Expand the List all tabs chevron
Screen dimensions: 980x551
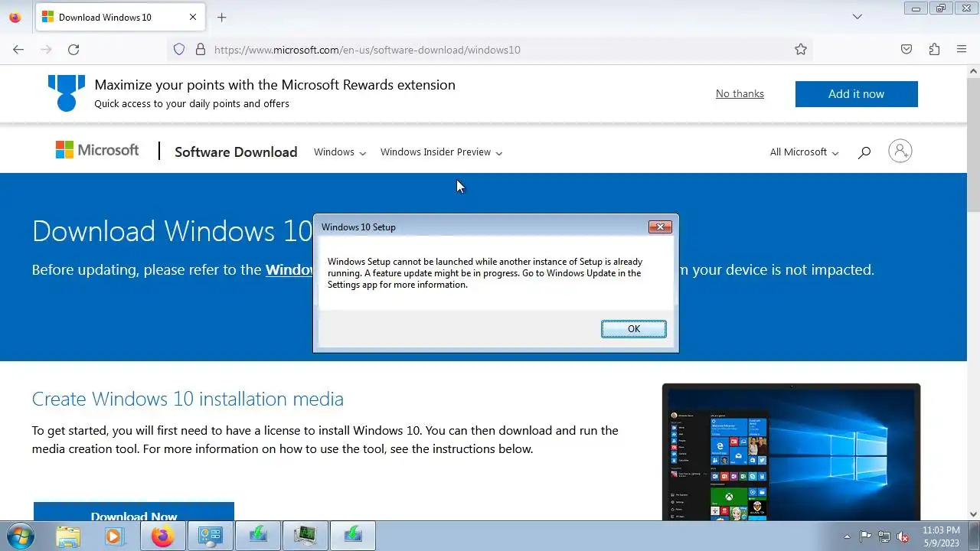click(857, 17)
